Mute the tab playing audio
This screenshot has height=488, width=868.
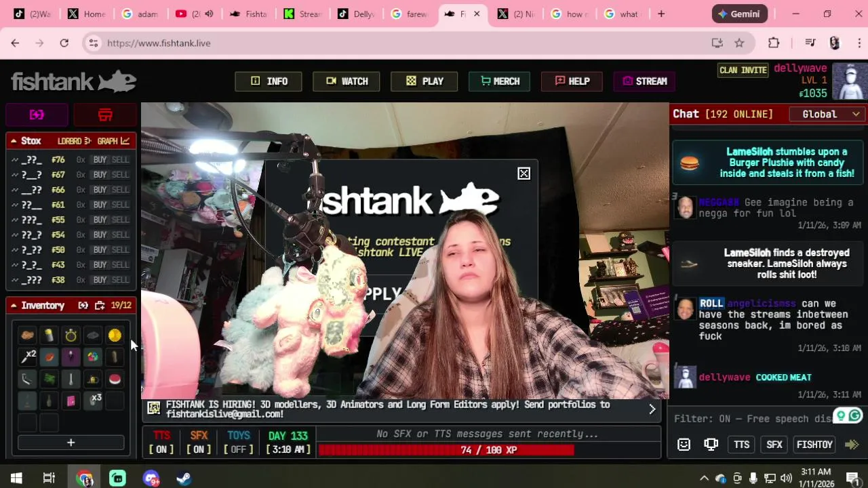pyautogui.click(x=209, y=14)
